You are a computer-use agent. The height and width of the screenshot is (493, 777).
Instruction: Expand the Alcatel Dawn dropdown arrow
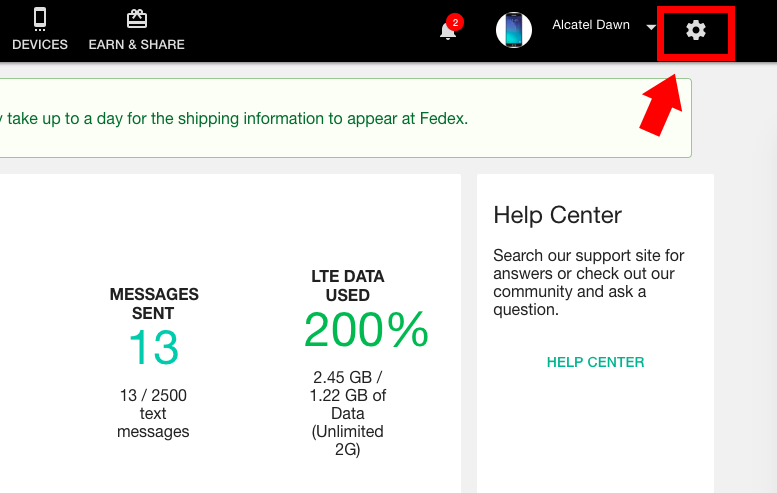(651, 27)
